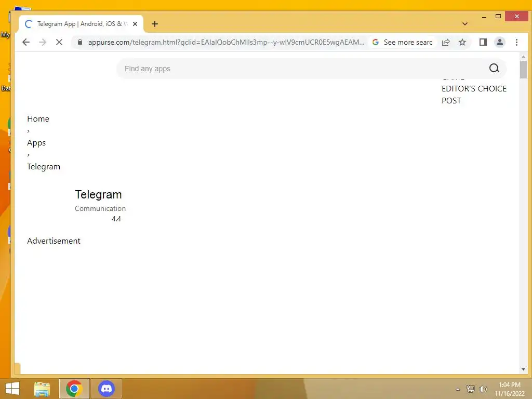Close the Telegram App tab

(x=135, y=24)
